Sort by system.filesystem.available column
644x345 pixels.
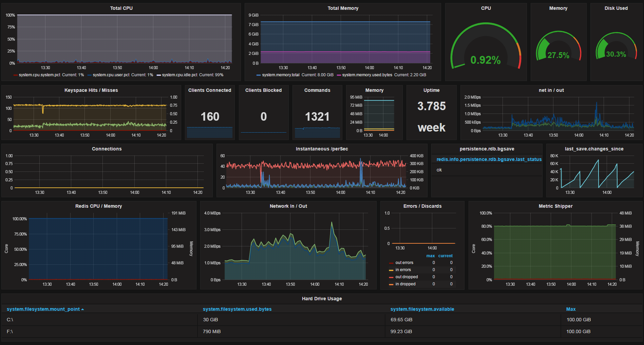click(422, 309)
